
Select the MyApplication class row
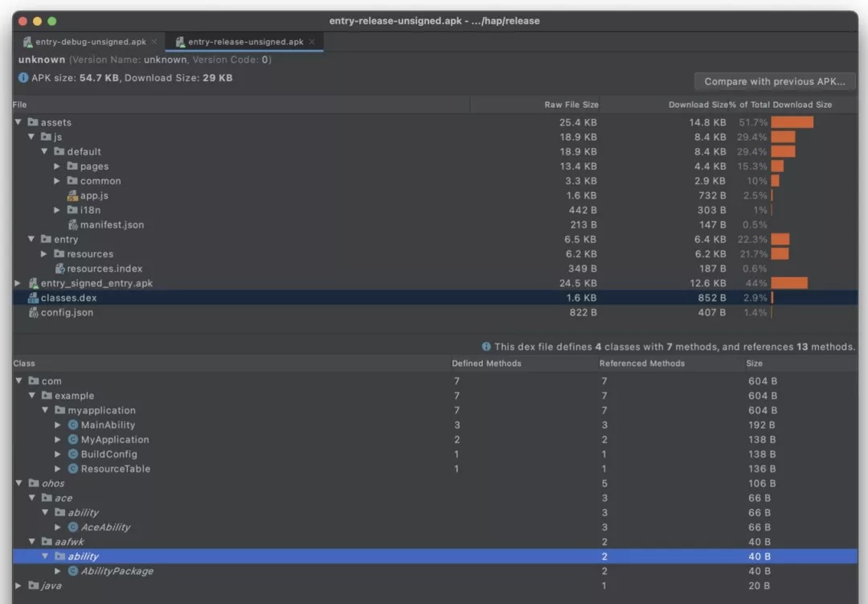point(115,440)
